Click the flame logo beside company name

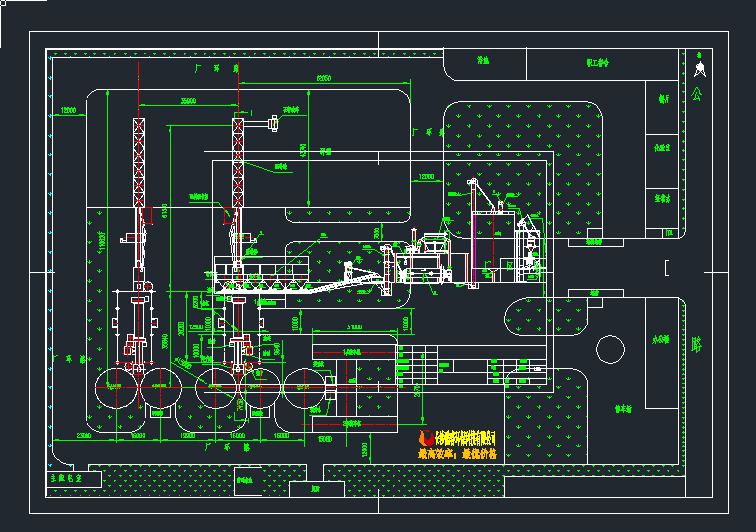tap(426, 440)
